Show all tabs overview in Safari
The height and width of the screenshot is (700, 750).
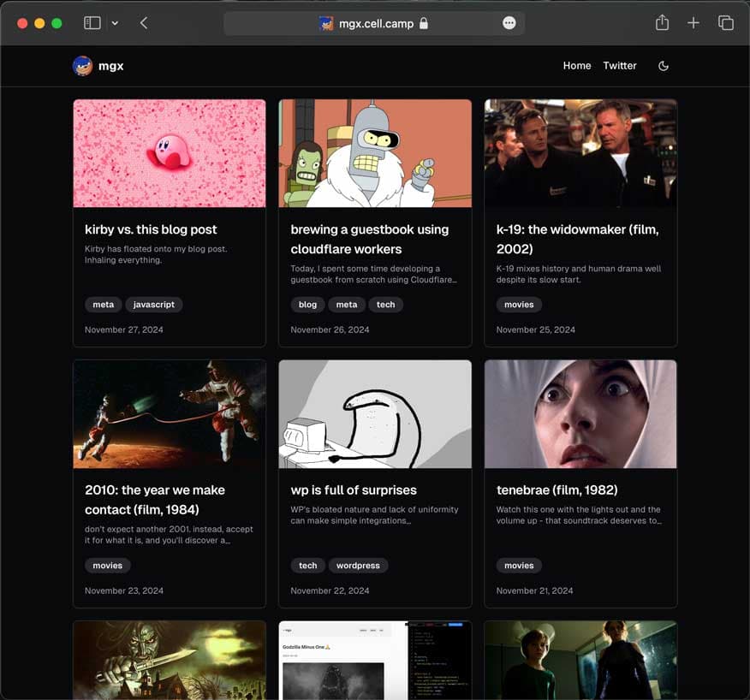[x=727, y=23]
